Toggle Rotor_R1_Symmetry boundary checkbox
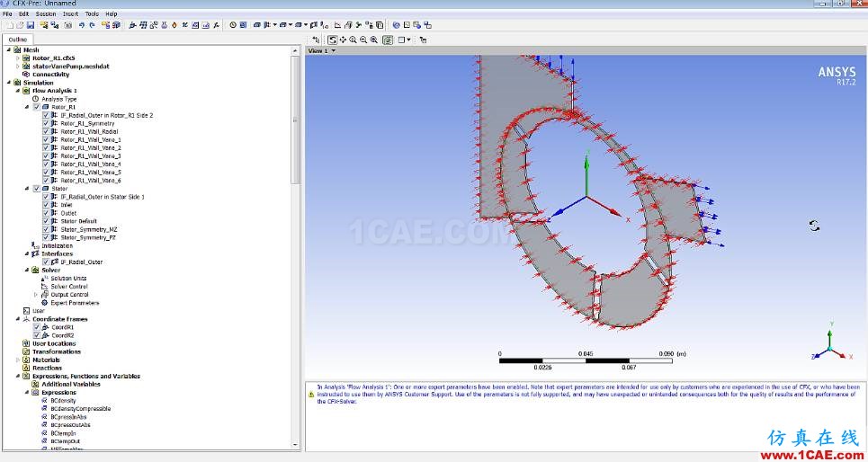 [x=46, y=123]
